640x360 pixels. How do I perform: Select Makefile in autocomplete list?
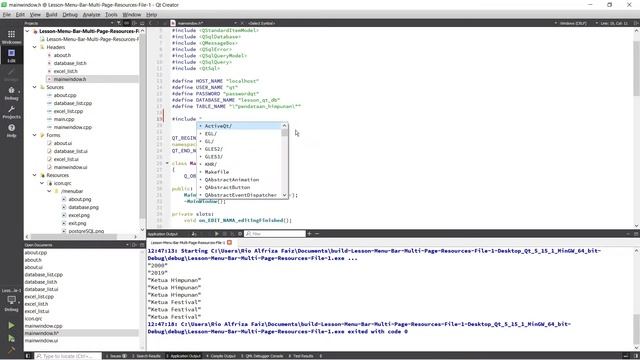[x=240, y=172]
